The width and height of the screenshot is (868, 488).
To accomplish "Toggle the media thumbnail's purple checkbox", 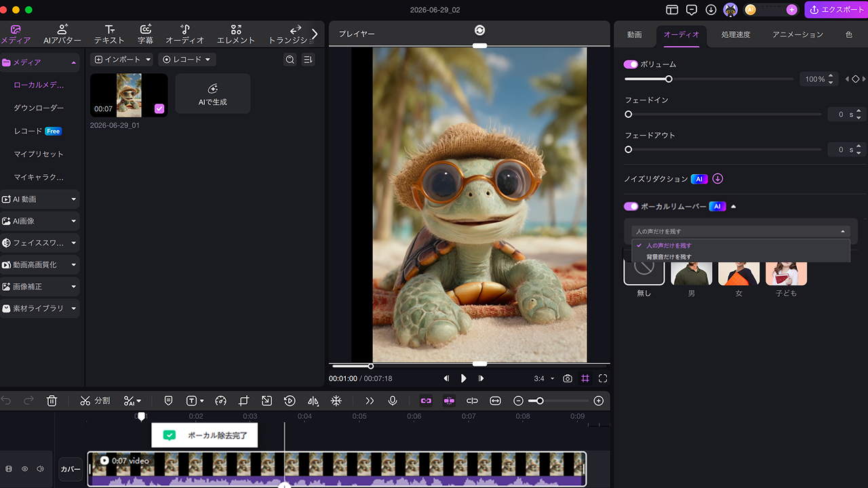I will click(159, 108).
